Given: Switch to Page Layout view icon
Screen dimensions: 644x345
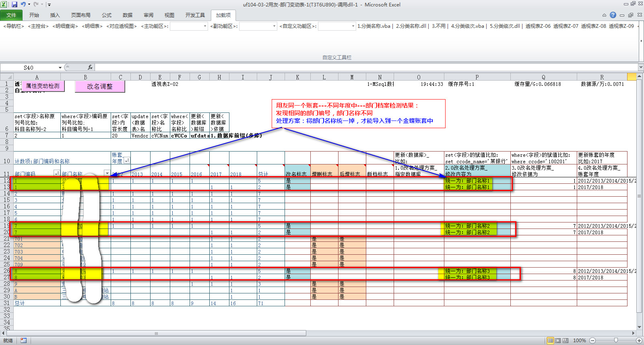Looking at the screenshot, I should 558,341.
